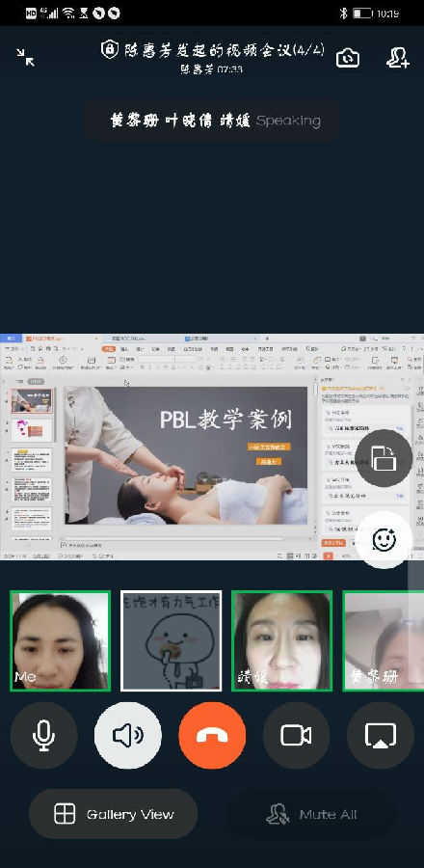This screenshot has height=868, width=424.
Task: Tap the lock icon beside meeting title
Action: pyautogui.click(x=110, y=50)
